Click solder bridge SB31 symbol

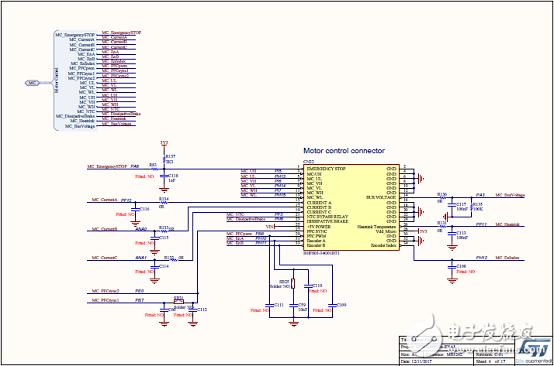(x=179, y=302)
